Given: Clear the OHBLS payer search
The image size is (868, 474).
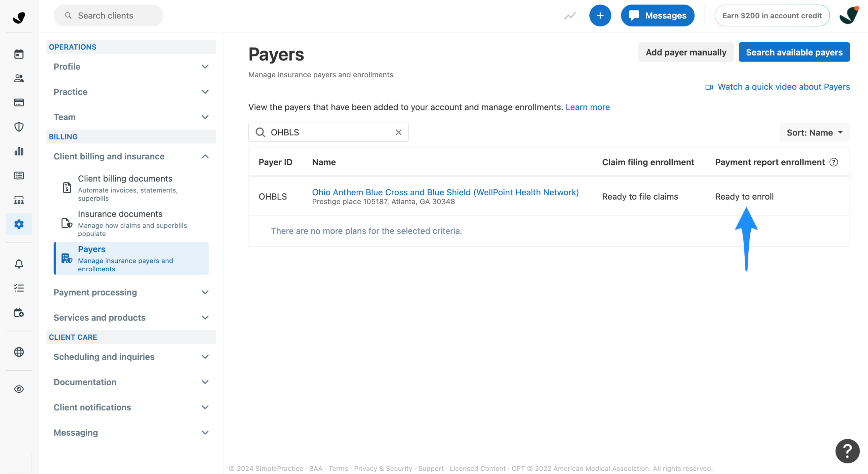Looking at the screenshot, I should pos(399,133).
